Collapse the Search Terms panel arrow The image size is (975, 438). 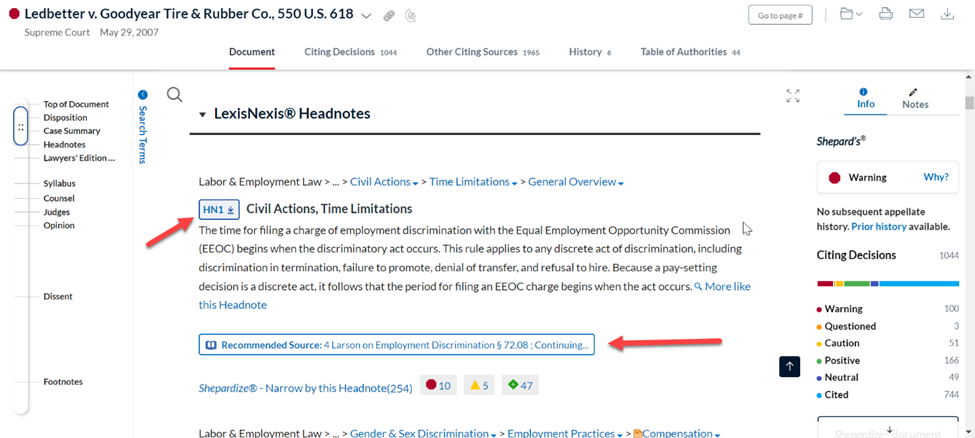[142, 95]
